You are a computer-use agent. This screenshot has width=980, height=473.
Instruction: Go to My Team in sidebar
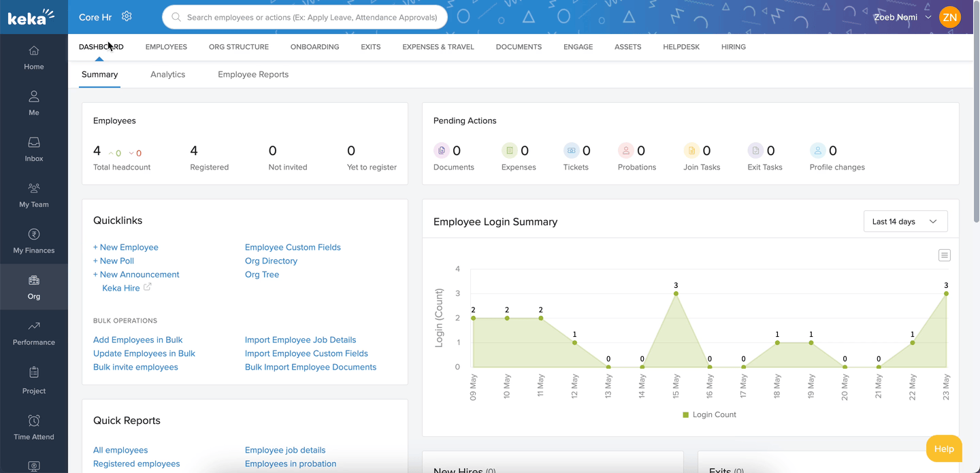click(33, 195)
